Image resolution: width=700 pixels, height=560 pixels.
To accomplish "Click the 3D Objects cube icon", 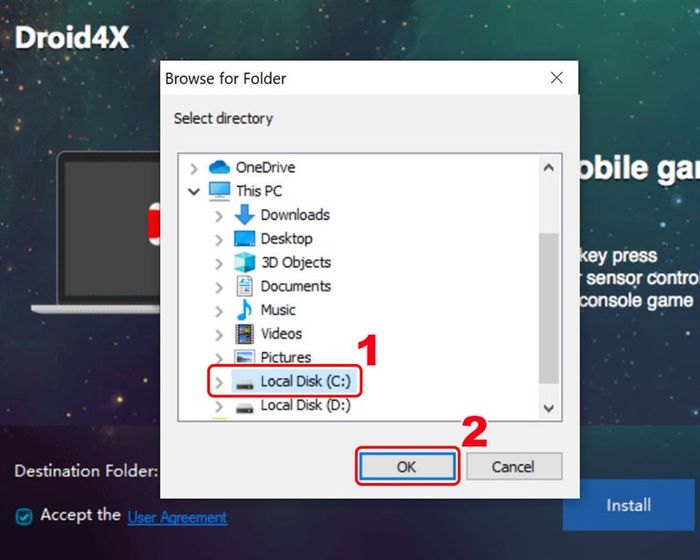I will [x=245, y=262].
